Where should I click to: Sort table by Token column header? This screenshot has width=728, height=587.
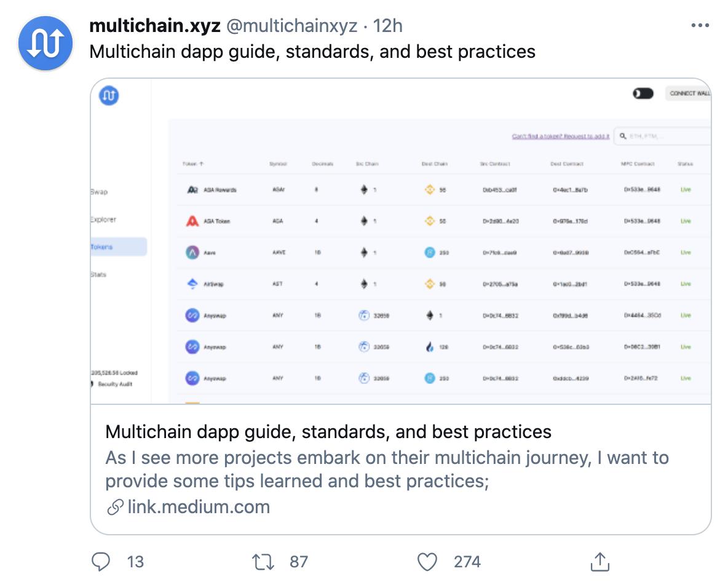point(193,164)
